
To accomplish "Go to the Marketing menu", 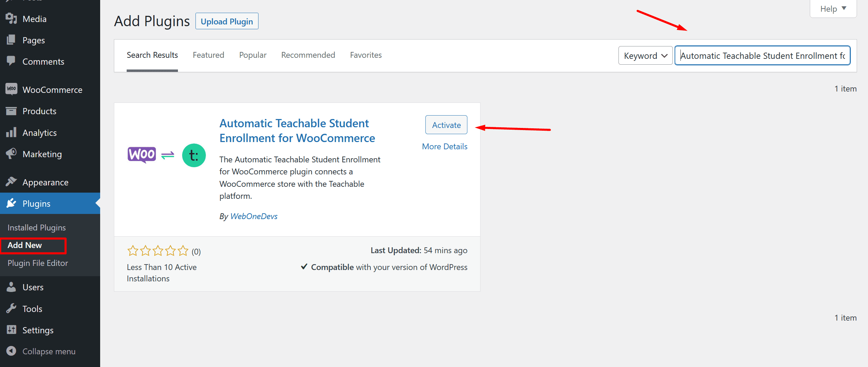I will pos(50,154).
